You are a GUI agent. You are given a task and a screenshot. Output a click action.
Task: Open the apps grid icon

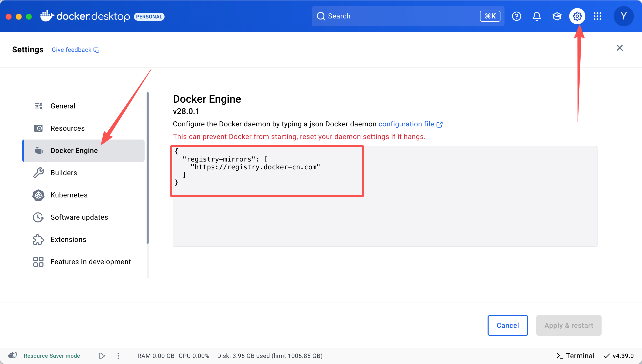coord(597,16)
